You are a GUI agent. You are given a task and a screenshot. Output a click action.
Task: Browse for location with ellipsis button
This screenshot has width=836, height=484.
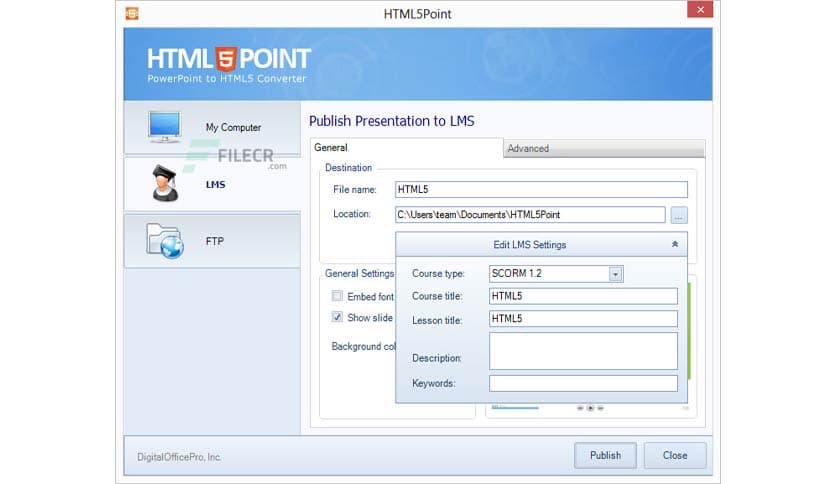pos(679,215)
